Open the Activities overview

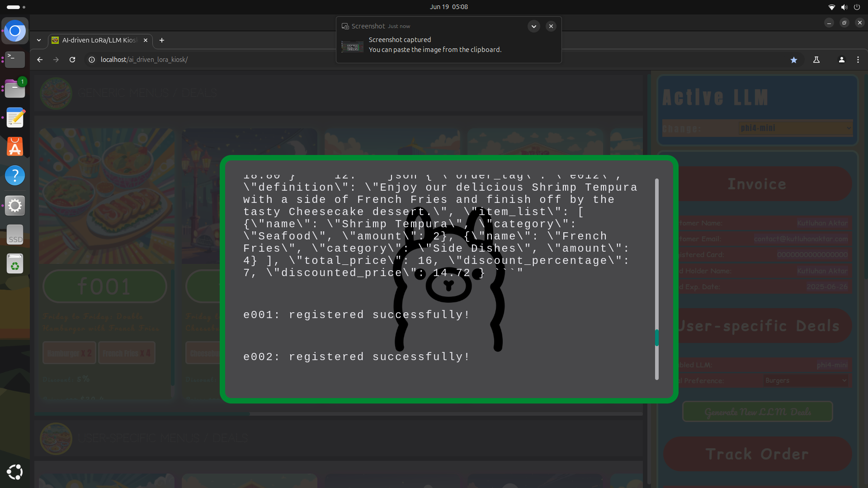16,7
